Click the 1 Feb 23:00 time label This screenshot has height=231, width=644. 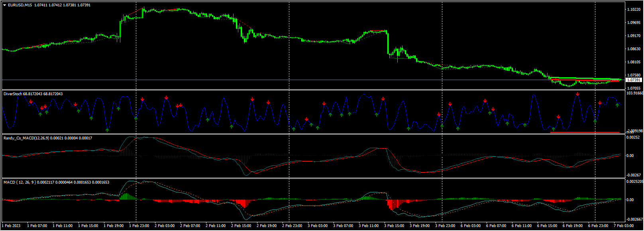point(139,226)
